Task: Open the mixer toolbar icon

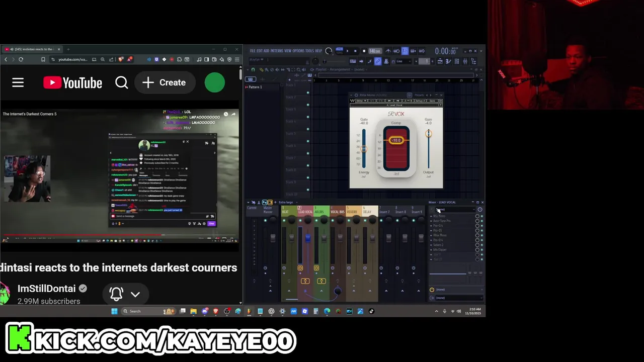Action: 465,61
